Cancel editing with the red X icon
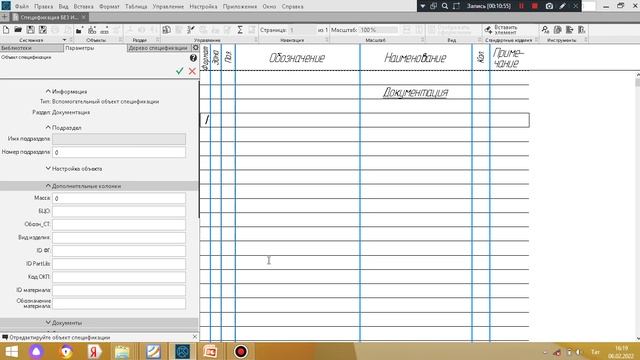The width and height of the screenshot is (640, 360). coord(192,71)
